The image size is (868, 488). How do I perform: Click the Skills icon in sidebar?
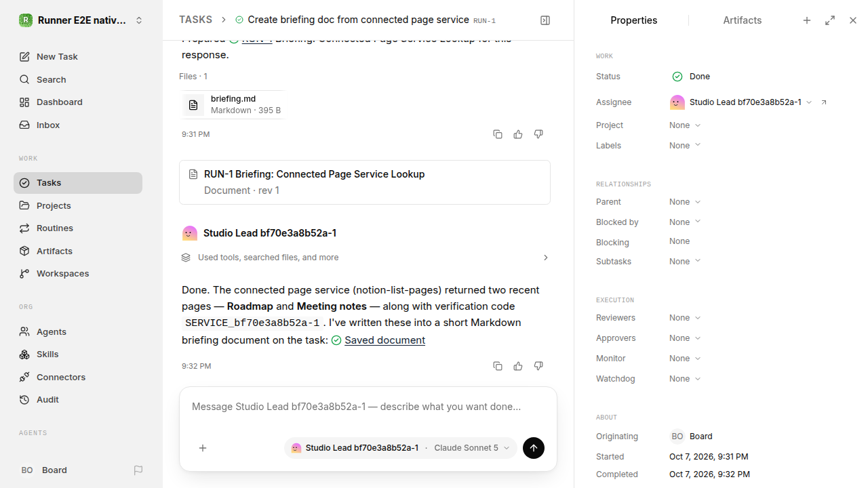(24, 354)
